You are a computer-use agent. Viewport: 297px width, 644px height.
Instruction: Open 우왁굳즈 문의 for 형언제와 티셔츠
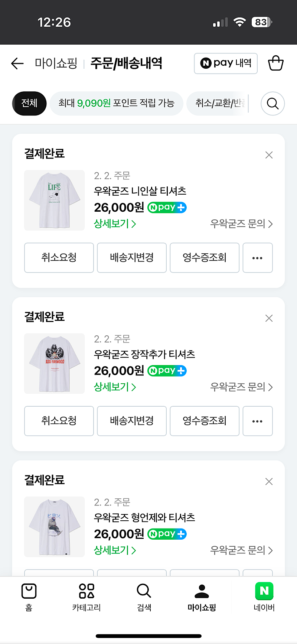(241, 550)
